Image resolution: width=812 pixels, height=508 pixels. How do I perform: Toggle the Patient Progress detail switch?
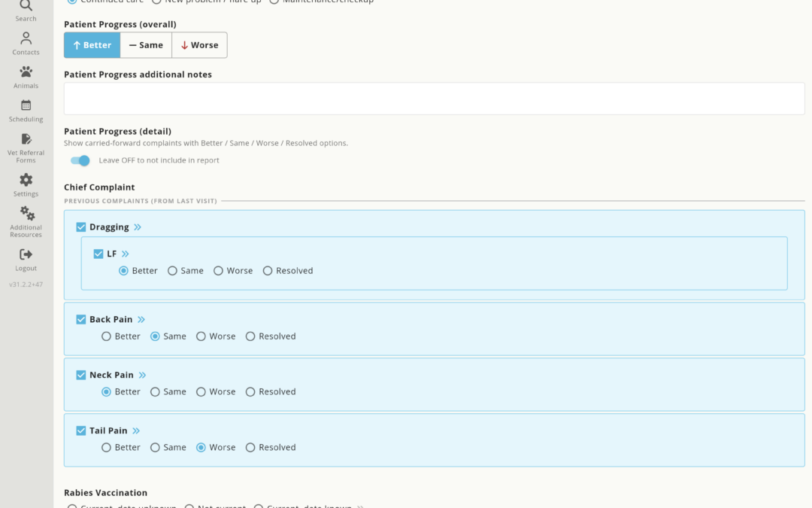tap(80, 161)
